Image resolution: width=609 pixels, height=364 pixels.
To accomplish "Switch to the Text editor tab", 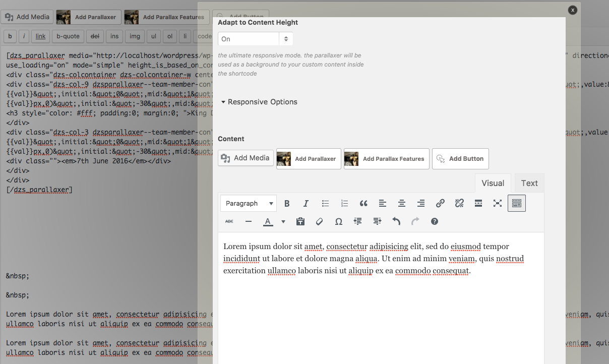I will click(x=529, y=183).
